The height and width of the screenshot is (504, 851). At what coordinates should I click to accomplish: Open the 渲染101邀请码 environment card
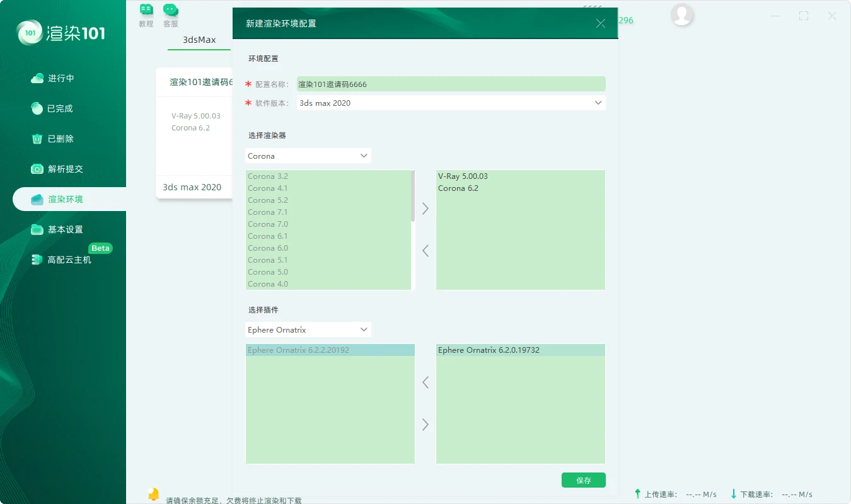tap(194, 133)
